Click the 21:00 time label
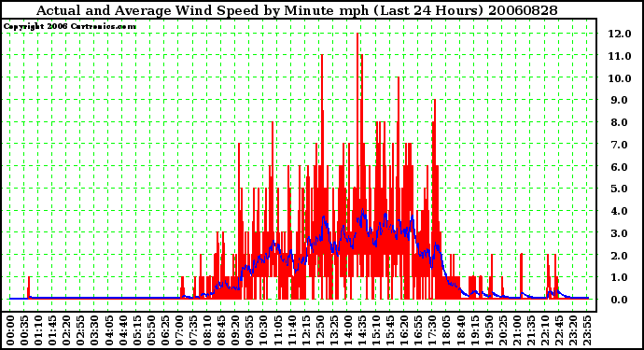 (516, 330)
